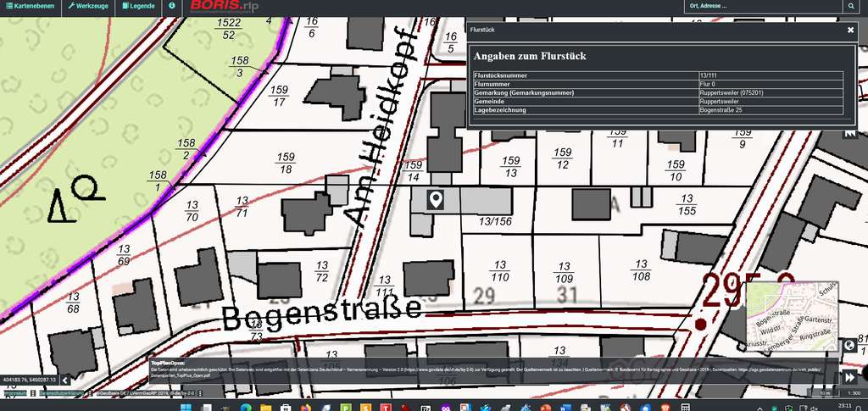Open Firefox from taskbar
The width and height of the screenshot is (868, 411).
click(305, 407)
